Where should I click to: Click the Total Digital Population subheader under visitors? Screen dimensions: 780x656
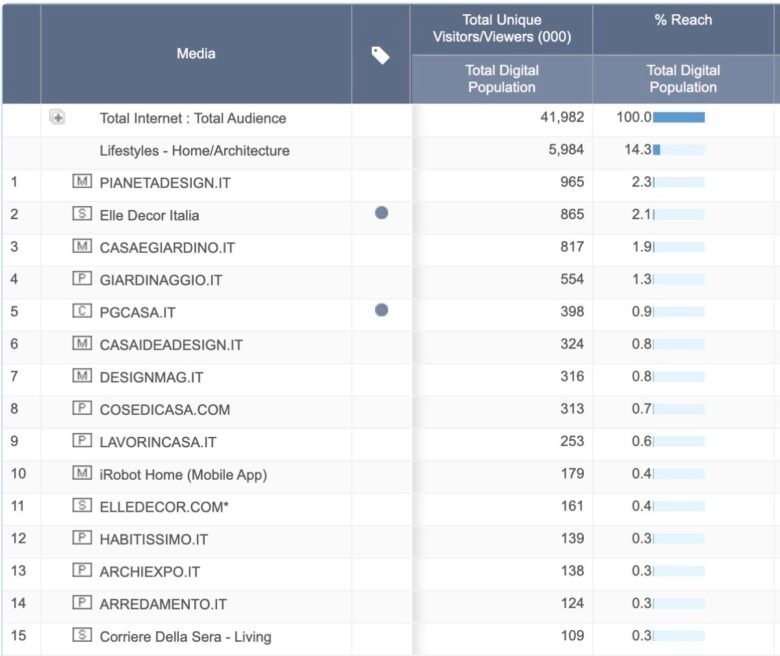pos(502,79)
